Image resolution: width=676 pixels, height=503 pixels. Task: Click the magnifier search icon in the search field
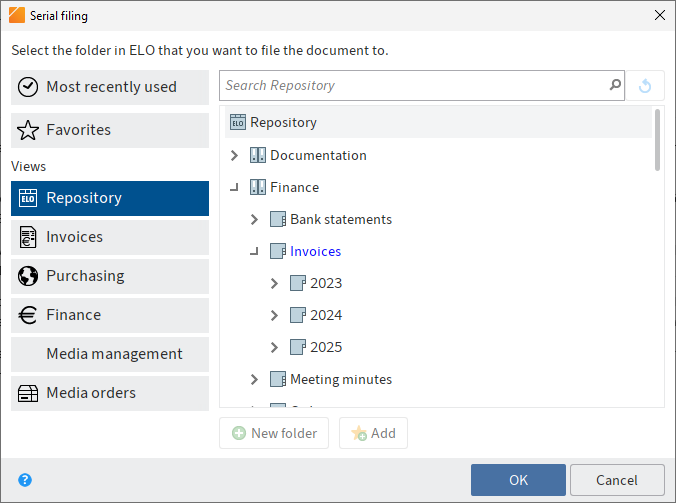point(615,84)
